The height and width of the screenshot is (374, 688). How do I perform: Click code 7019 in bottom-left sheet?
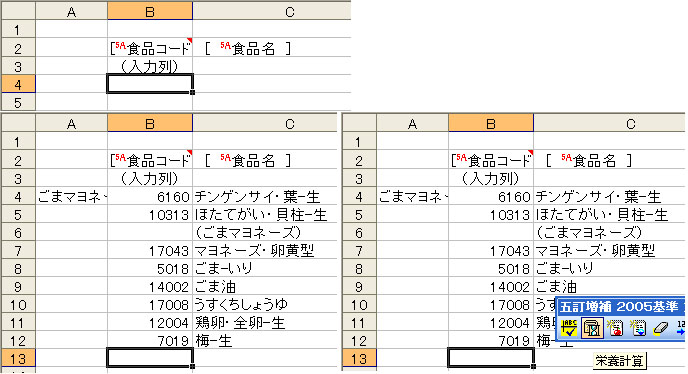[x=173, y=341]
